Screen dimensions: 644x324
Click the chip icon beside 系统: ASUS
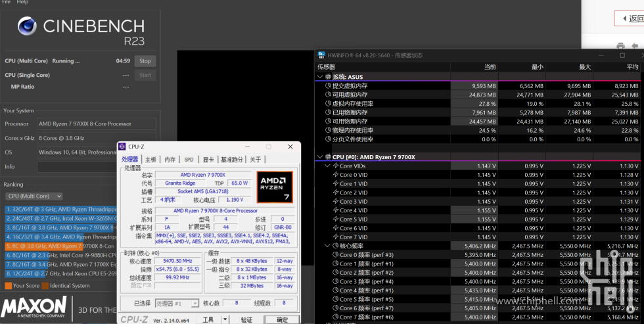tap(328, 77)
